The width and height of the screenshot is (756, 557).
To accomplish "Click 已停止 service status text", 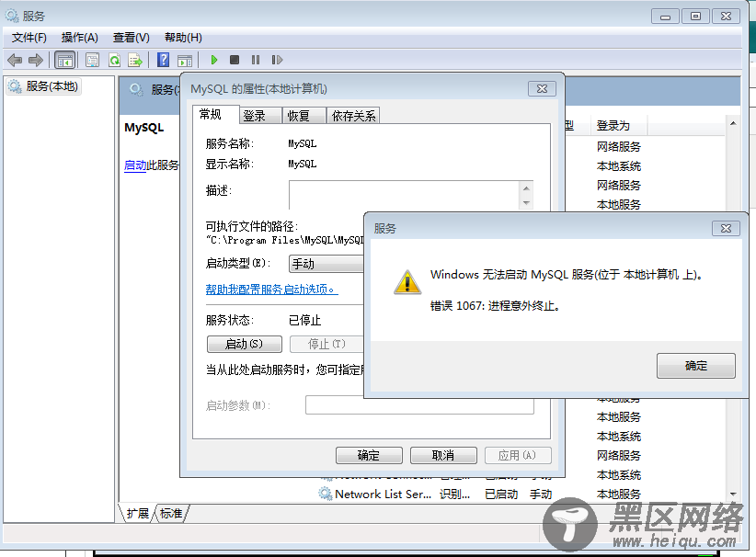I will tap(304, 320).
